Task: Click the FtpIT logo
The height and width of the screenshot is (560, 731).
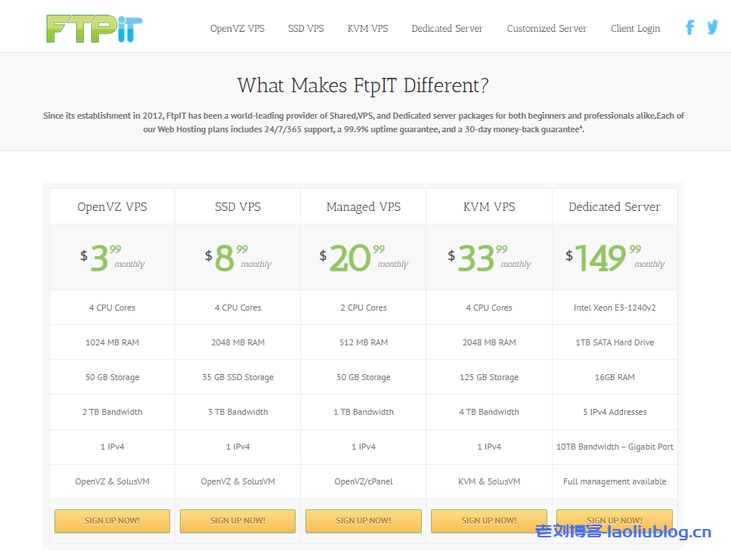Action: [94, 29]
